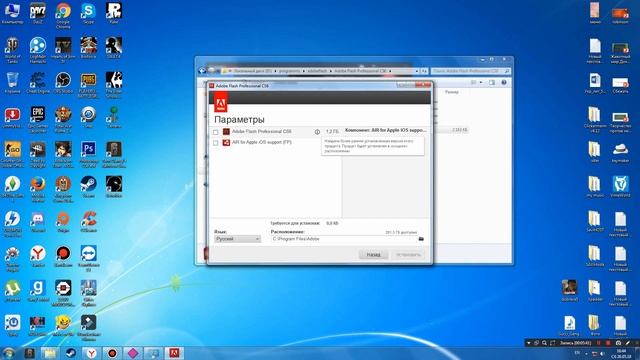
Task: Open the Discord desktop shortcut
Action: 38,222
